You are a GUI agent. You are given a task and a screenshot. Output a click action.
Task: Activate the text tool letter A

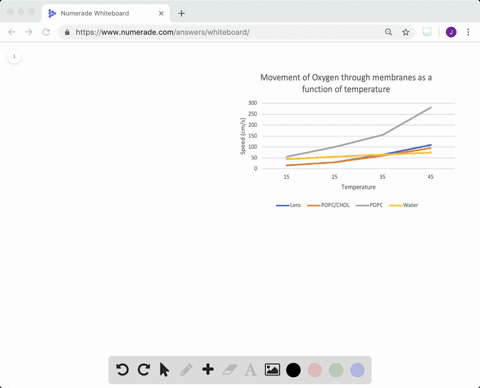(251, 370)
